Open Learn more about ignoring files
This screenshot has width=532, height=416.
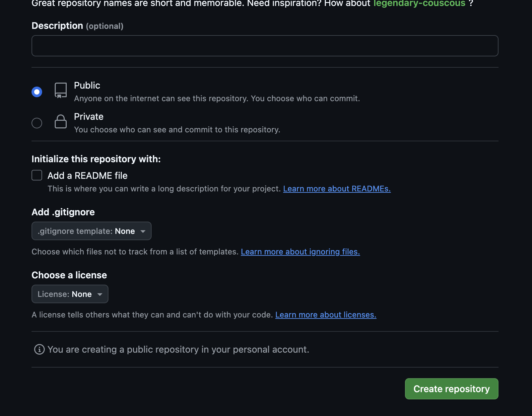[x=300, y=251]
